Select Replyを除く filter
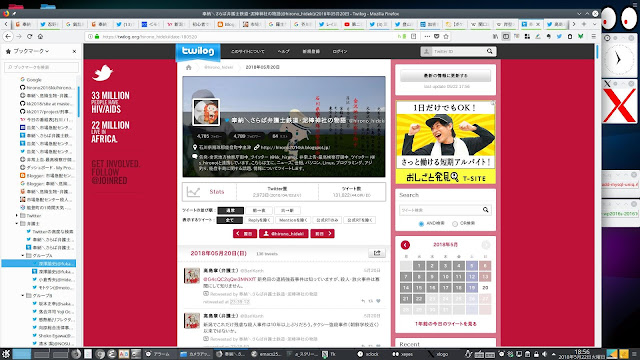 pyautogui.click(x=259, y=220)
